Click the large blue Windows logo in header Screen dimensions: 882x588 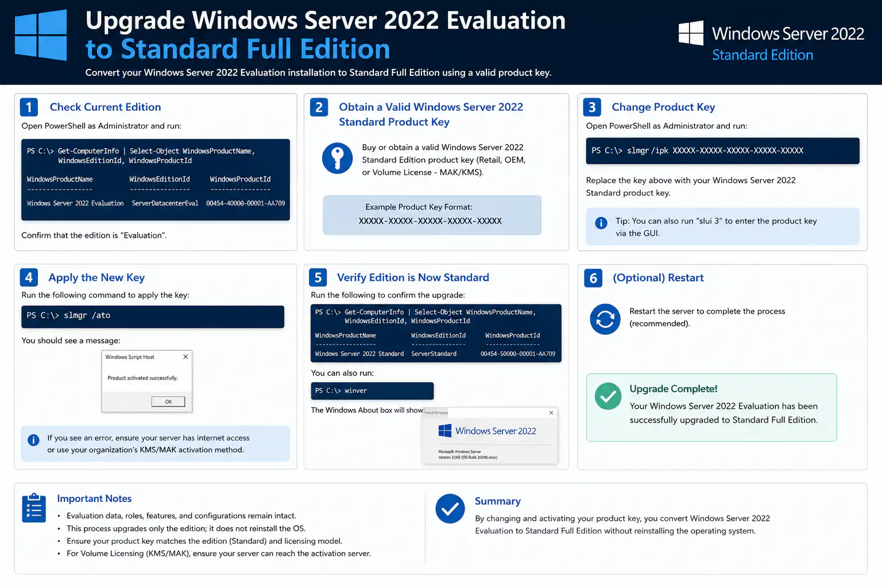click(x=41, y=35)
